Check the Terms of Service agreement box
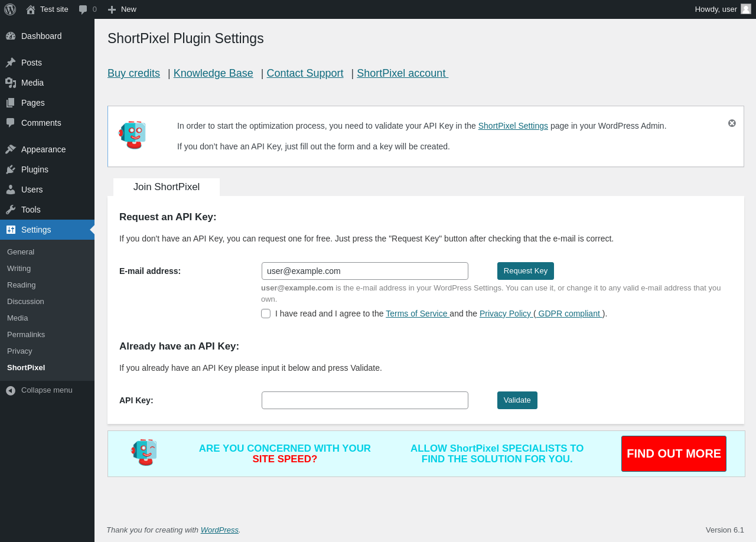Screen dimensions: 756x542 (266, 314)
